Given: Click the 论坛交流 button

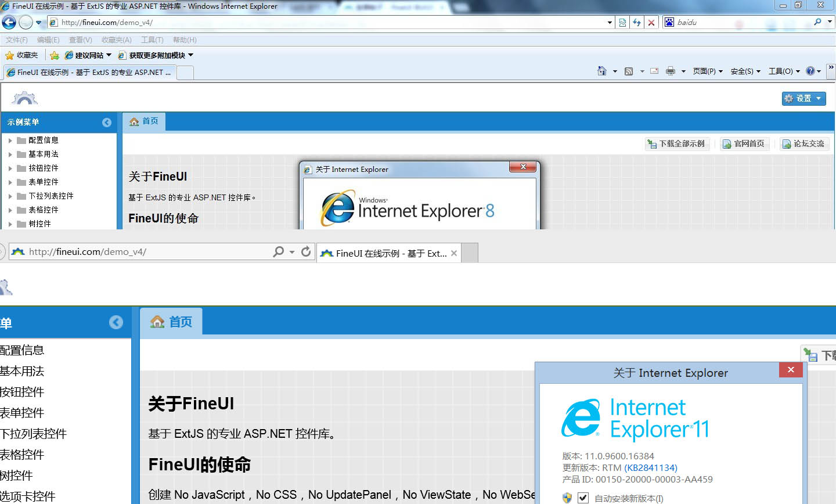Looking at the screenshot, I should (804, 143).
